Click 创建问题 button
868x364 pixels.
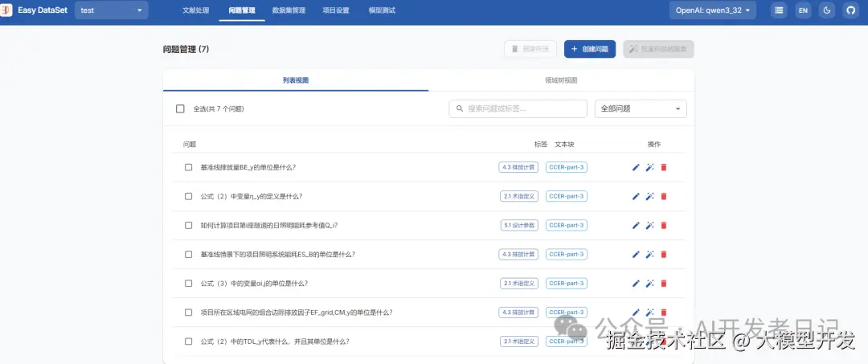[x=590, y=49]
